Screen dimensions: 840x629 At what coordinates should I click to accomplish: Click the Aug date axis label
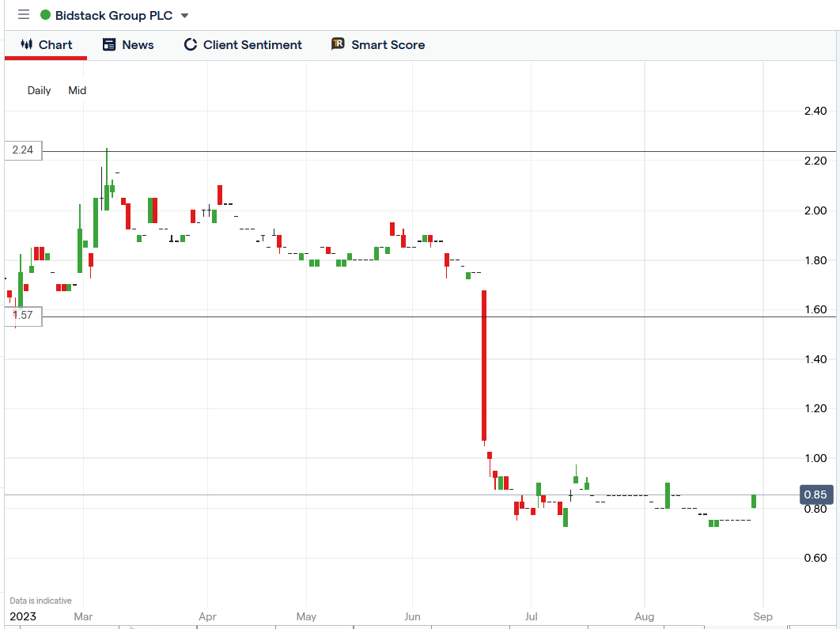[x=645, y=616]
